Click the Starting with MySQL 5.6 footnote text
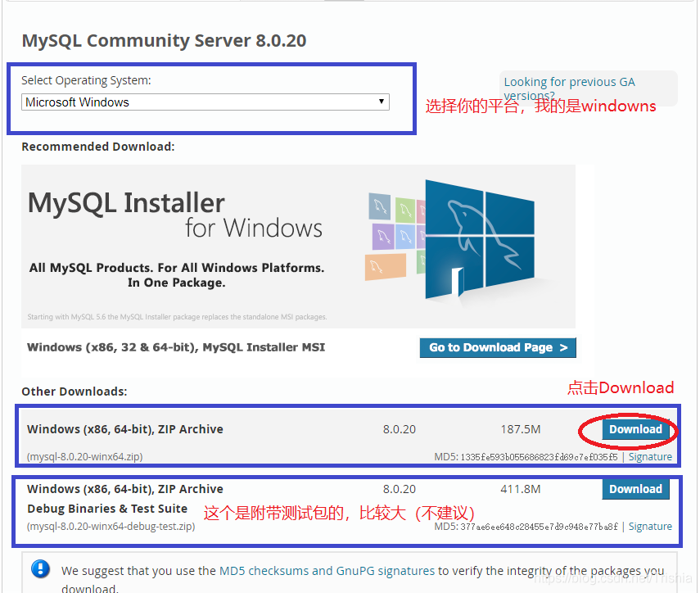The width and height of the screenshot is (700, 593). [177, 317]
